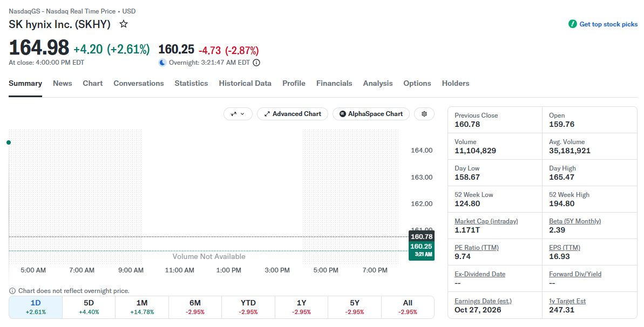Click the 52 Week Low value 124.80
This screenshot has width=644, height=327.
(467, 203)
